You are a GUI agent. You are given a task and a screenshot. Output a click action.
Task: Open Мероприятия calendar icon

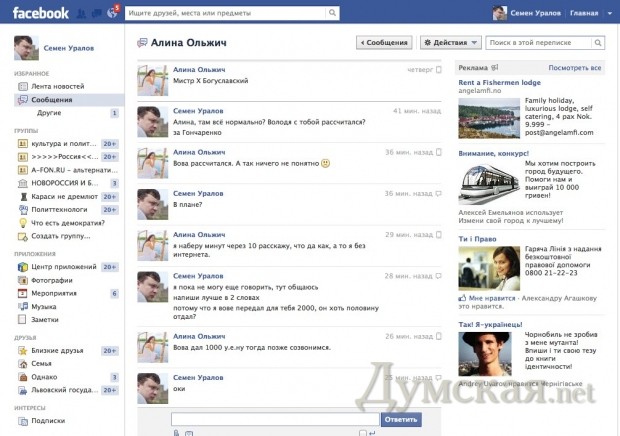point(23,293)
